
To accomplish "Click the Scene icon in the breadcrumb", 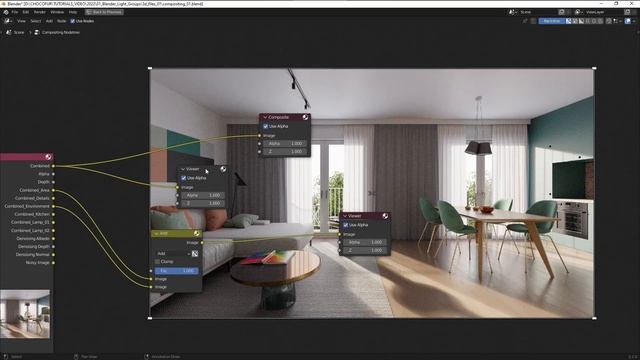I will click(9, 32).
